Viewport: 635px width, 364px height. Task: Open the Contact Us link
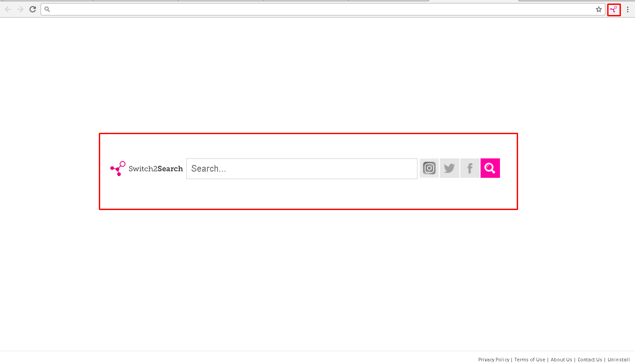pos(590,360)
